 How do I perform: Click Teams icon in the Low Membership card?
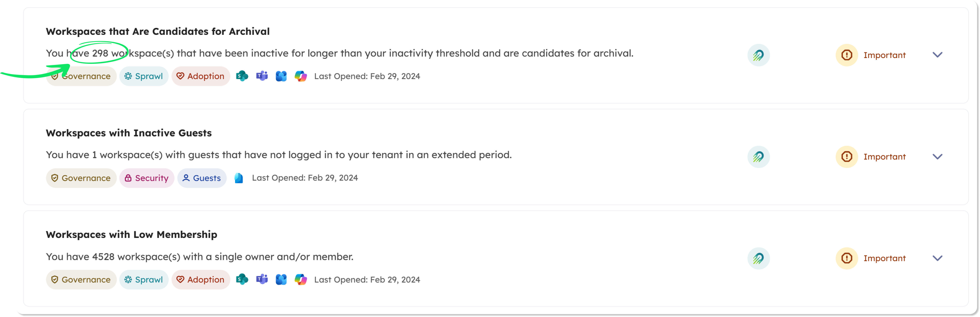pos(262,280)
